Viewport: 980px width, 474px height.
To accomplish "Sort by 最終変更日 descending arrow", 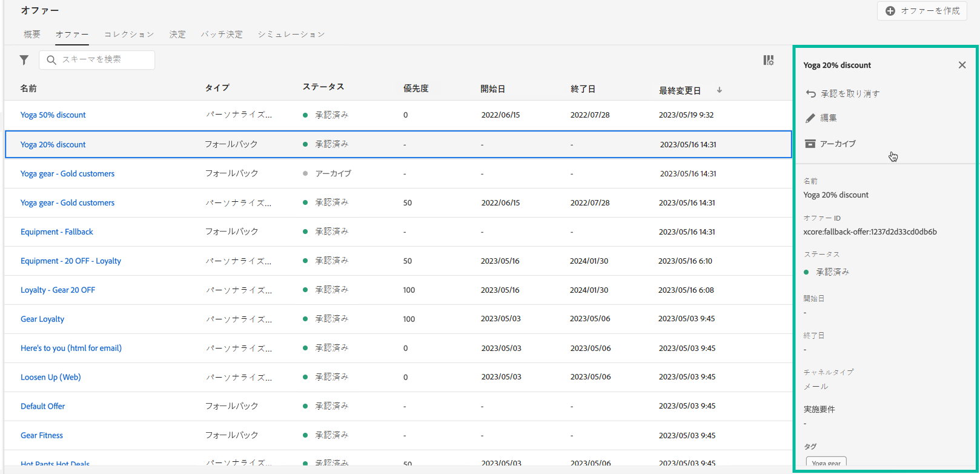I will [720, 90].
